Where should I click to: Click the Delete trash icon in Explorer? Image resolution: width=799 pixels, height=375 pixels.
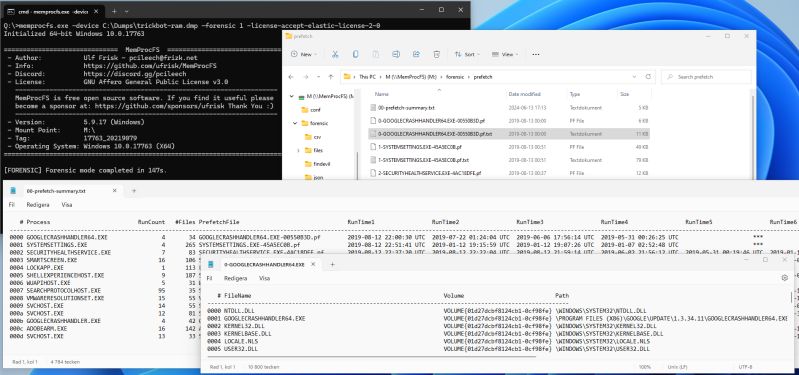[437, 55]
